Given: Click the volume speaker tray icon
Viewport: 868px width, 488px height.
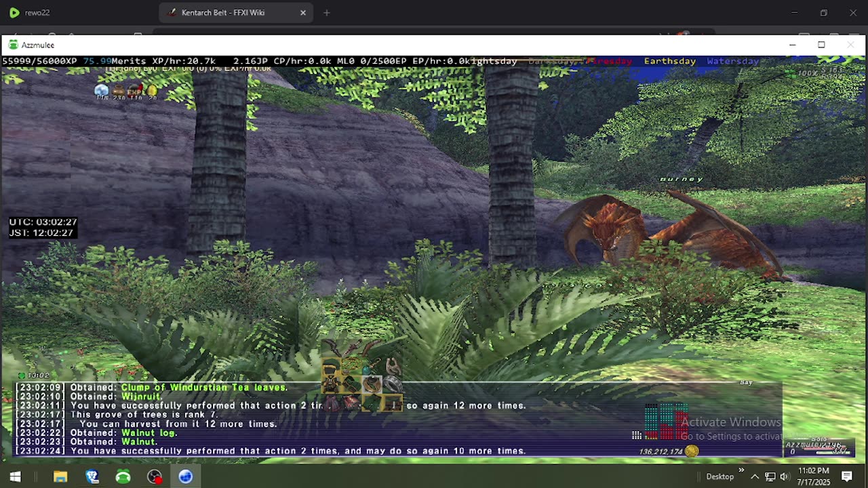Looking at the screenshot, I should tap(785, 476).
